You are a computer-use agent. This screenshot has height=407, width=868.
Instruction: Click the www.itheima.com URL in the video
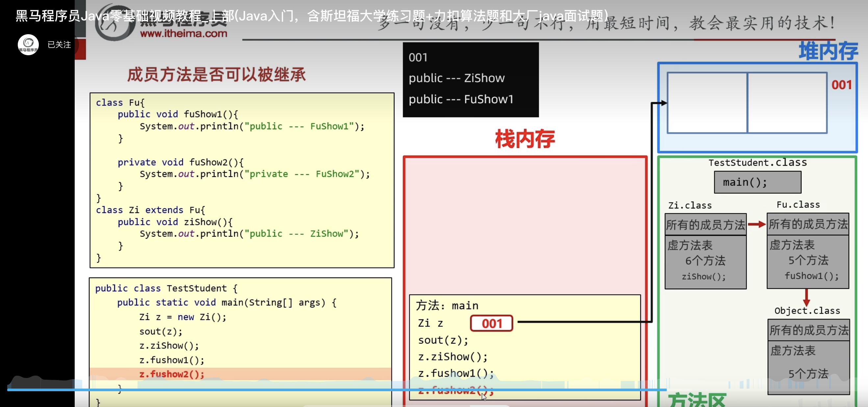point(184,34)
